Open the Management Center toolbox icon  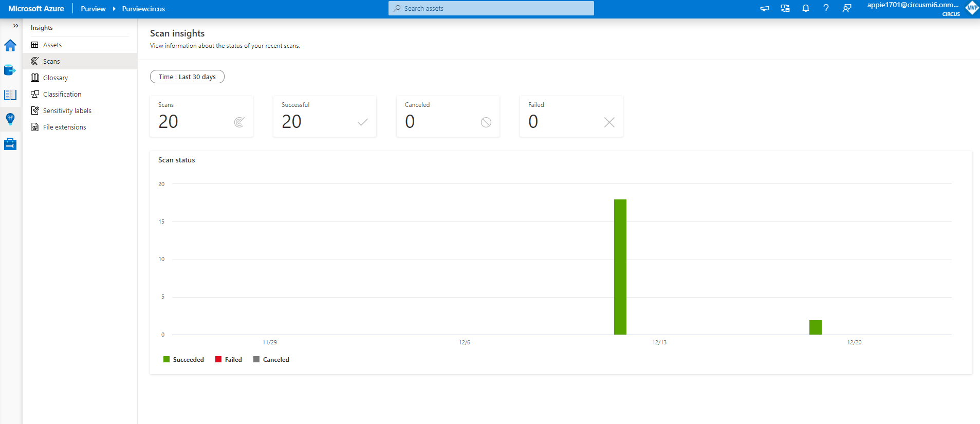coord(10,144)
